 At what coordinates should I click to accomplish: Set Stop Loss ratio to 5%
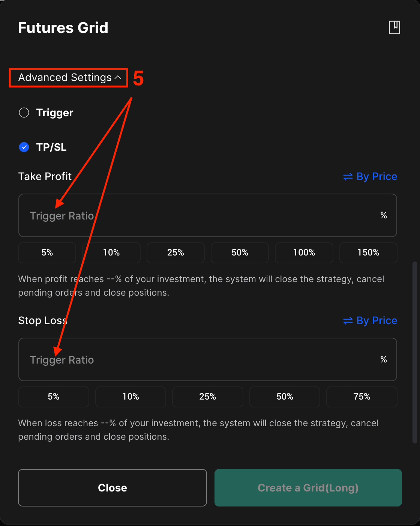click(54, 397)
